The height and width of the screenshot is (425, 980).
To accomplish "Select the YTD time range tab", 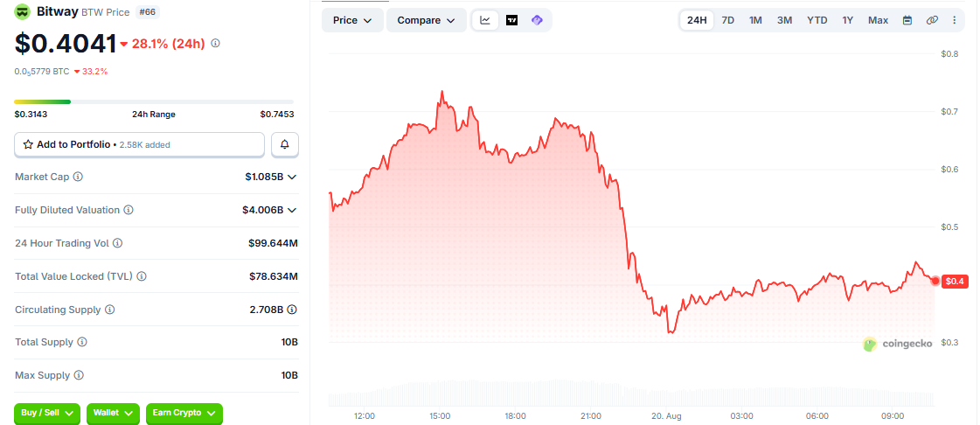I will pyautogui.click(x=817, y=20).
